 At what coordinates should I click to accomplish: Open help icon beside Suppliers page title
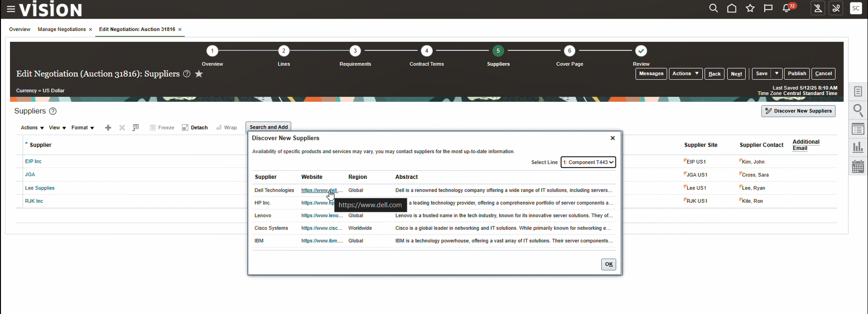(x=187, y=74)
